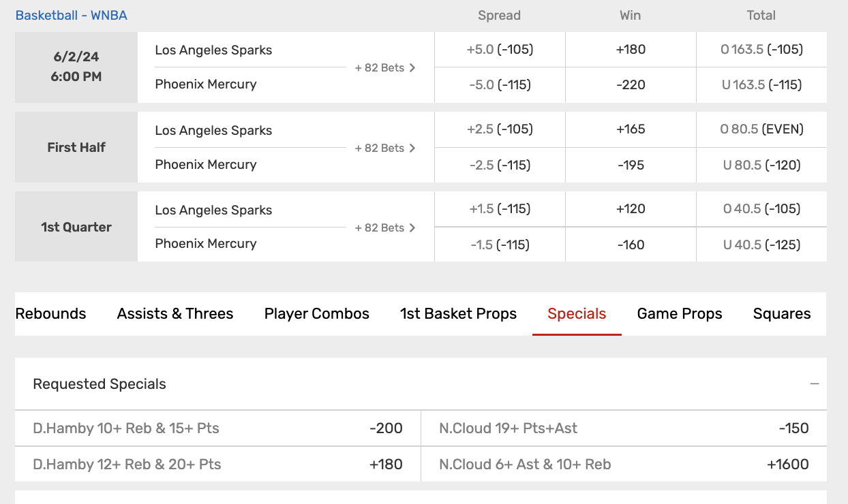Switch to the Game Props tab
The height and width of the screenshot is (504, 848).
click(x=680, y=314)
